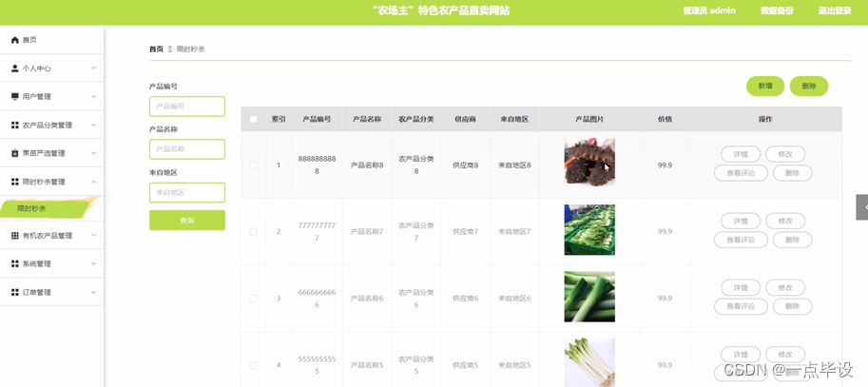Screen dimensions: 868x387
Task: Click the grid icon for 订单管理
Action: [15, 292]
